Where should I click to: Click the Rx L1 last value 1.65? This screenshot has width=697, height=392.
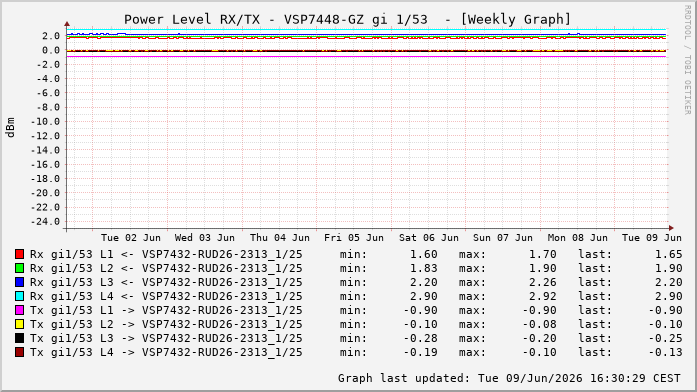click(668, 254)
